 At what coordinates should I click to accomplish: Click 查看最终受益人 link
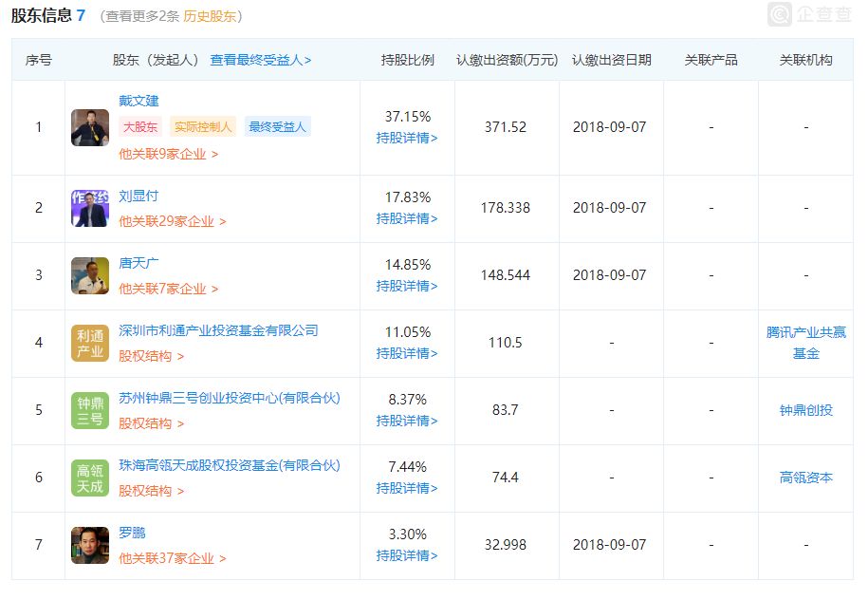point(260,60)
